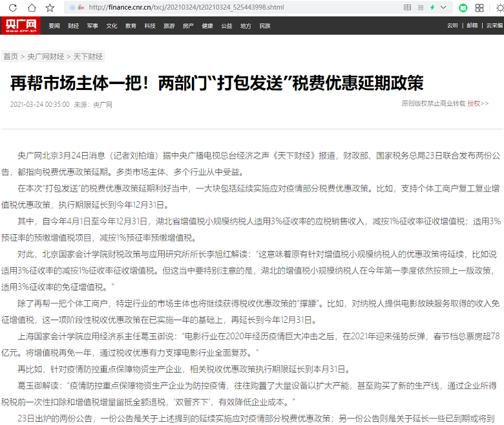Go to browser home page icon
The height and width of the screenshot is (425, 504).
pyautogui.click(x=32, y=8)
